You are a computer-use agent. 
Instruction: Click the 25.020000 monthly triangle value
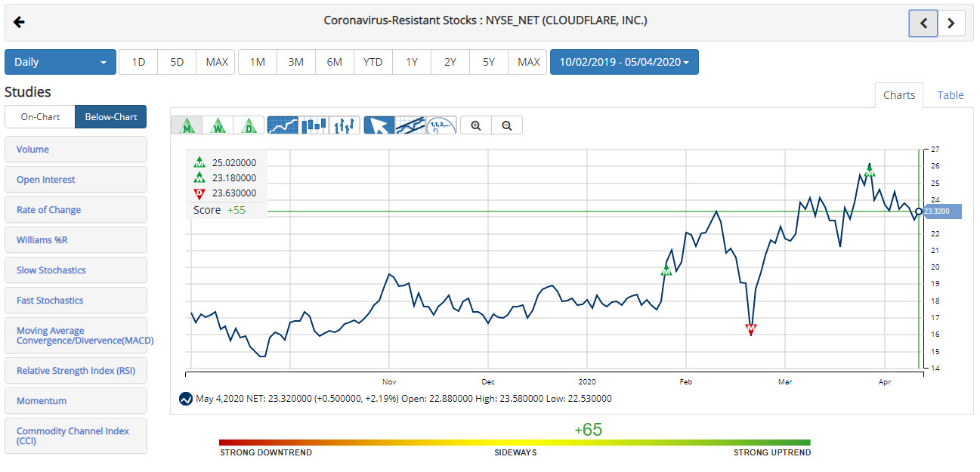pos(233,163)
